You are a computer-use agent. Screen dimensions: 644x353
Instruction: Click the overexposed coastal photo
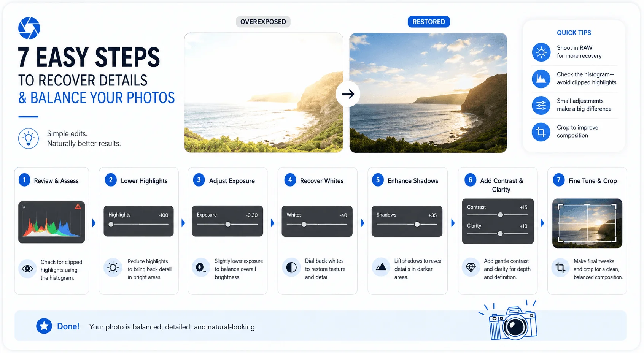pos(264,93)
